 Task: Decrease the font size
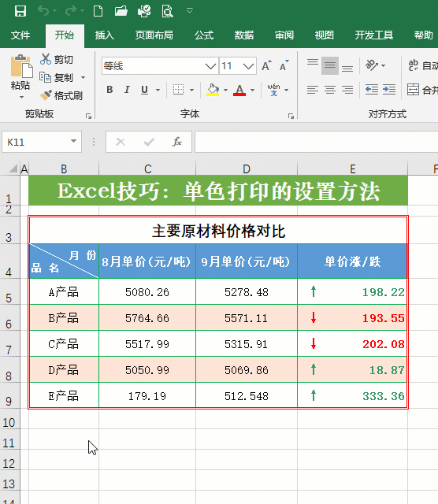(284, 66)
